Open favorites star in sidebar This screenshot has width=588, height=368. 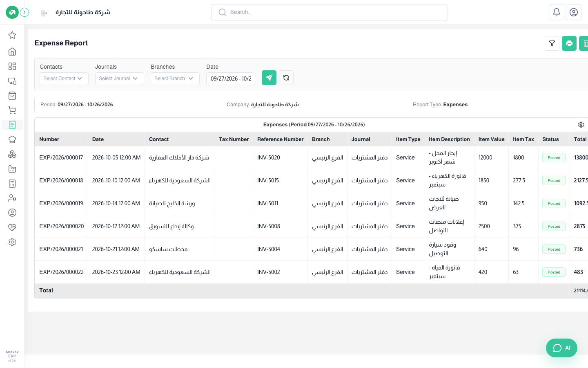(x=12, y=35)
